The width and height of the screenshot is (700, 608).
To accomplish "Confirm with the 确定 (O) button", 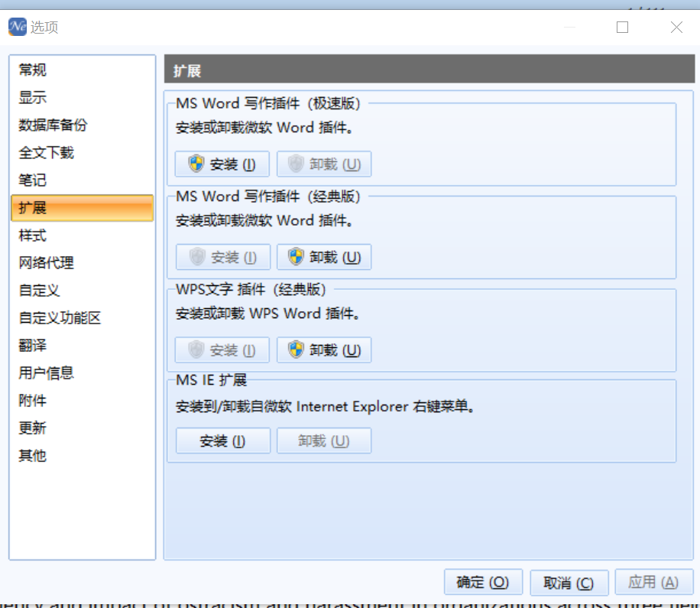I will [483, 582].
